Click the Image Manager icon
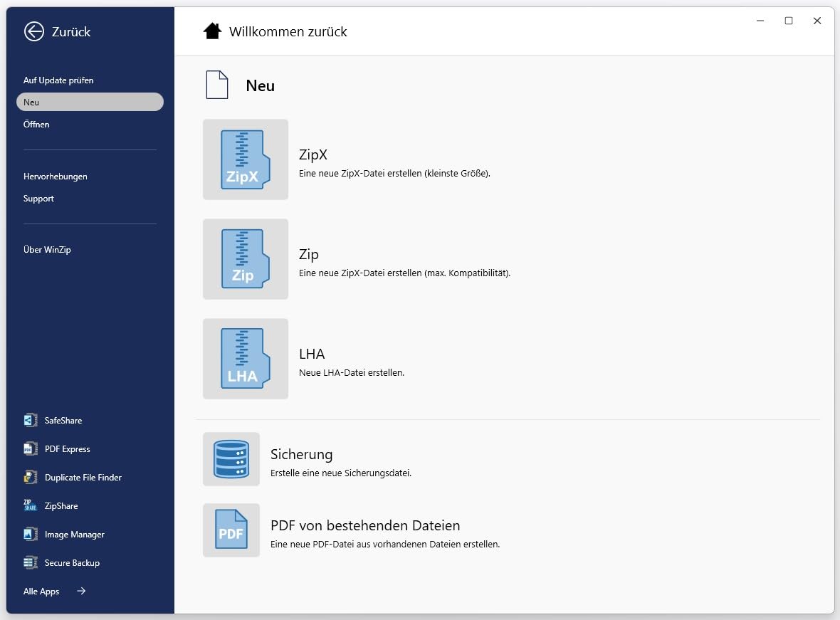This screenshot has height=620, width=840. click(x=31, y=534)
